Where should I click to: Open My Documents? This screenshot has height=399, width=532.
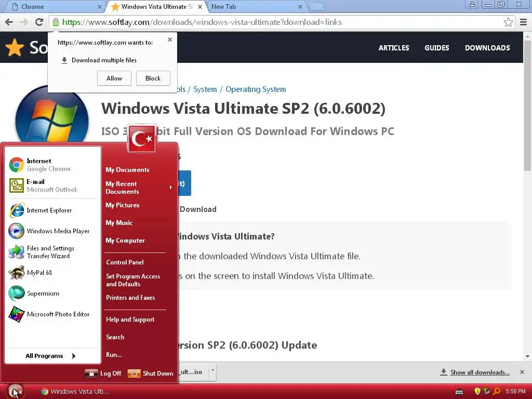pos(128,170)
